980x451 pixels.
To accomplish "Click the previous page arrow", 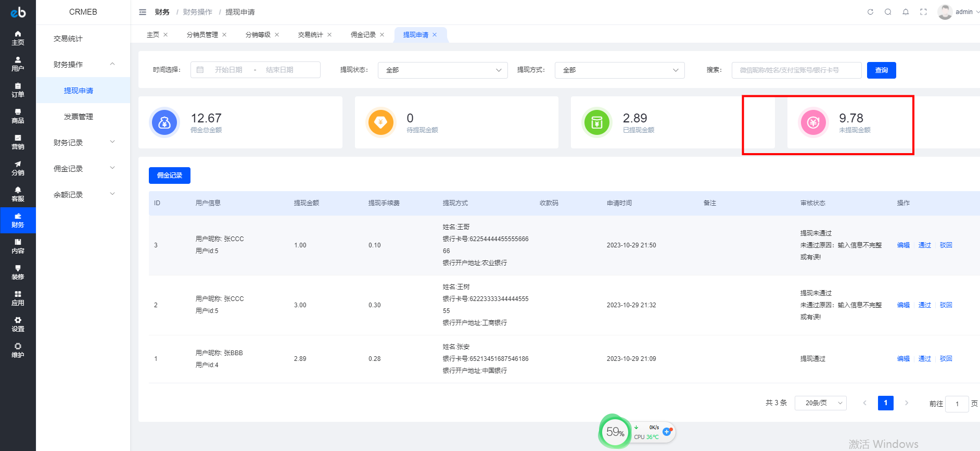I will click(x=864, y=403).
